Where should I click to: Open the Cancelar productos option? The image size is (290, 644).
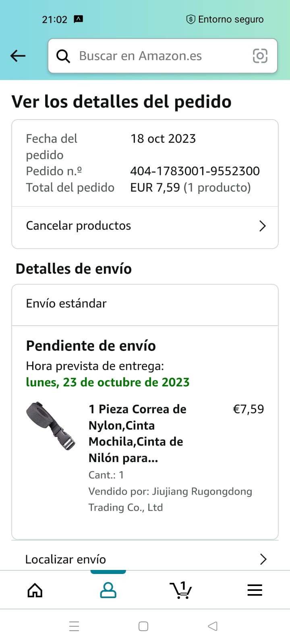coord(145,226)
